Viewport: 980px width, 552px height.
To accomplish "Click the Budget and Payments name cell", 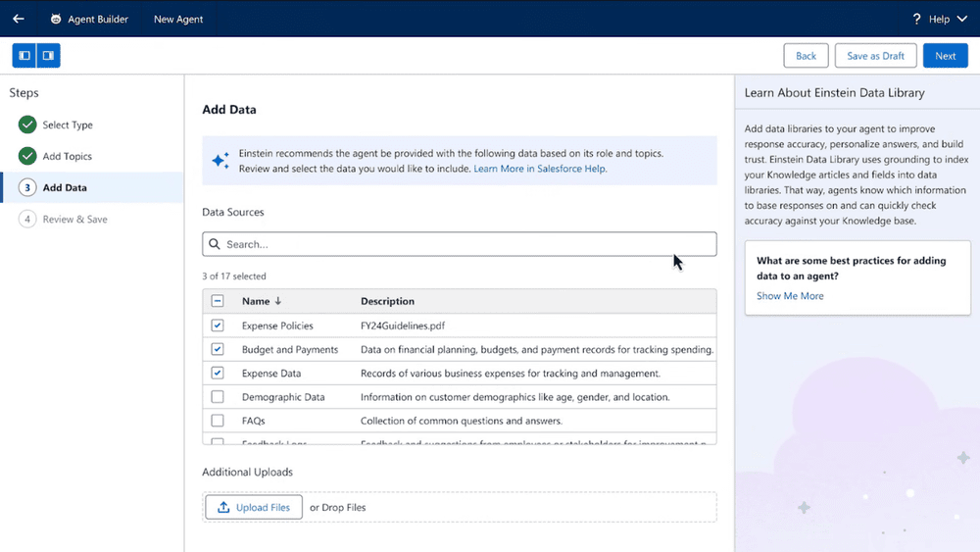I will pyautogui.click(x=290, y=349).
